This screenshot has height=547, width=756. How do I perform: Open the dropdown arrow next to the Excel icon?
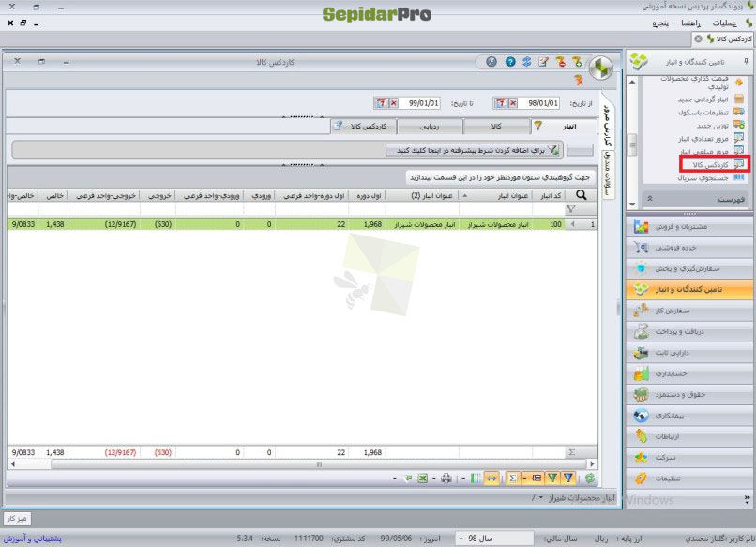394,479
